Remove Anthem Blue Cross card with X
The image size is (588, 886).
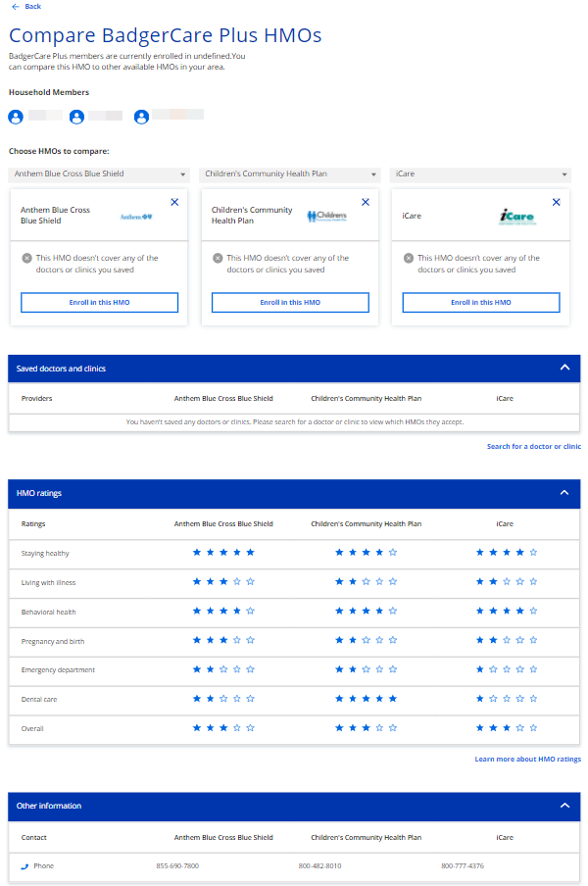click(x=174, y=202)
